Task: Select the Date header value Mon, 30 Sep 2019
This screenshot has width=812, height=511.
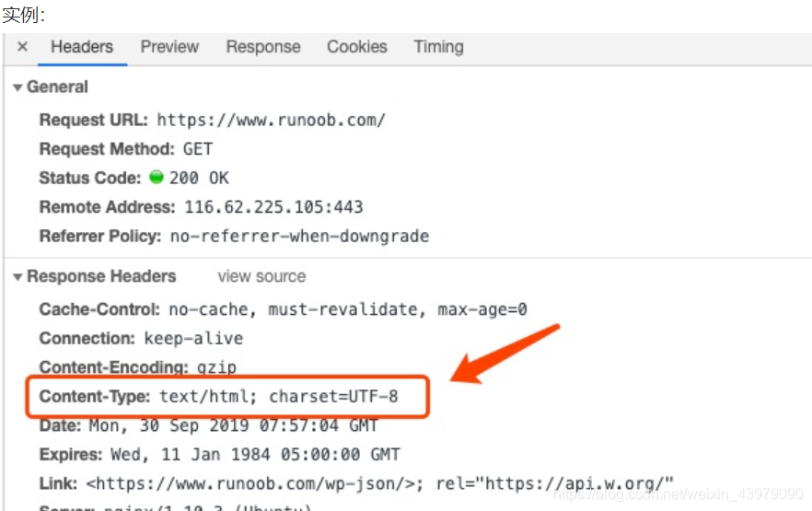Action: (x=234, y=425)
